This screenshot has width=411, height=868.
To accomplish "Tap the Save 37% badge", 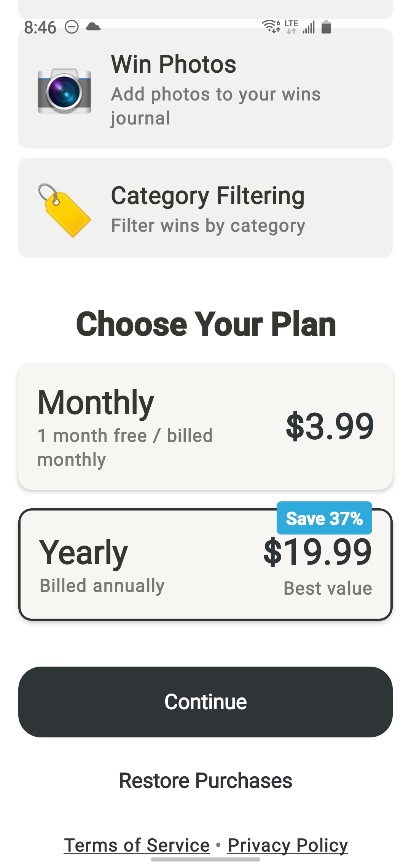I will tap(324, 518).
